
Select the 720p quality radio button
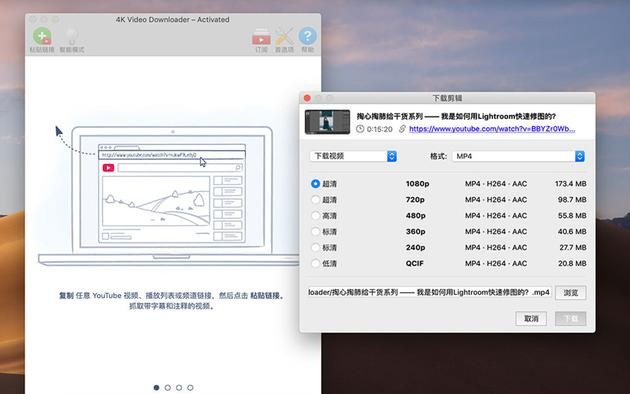tap(315, 200)
